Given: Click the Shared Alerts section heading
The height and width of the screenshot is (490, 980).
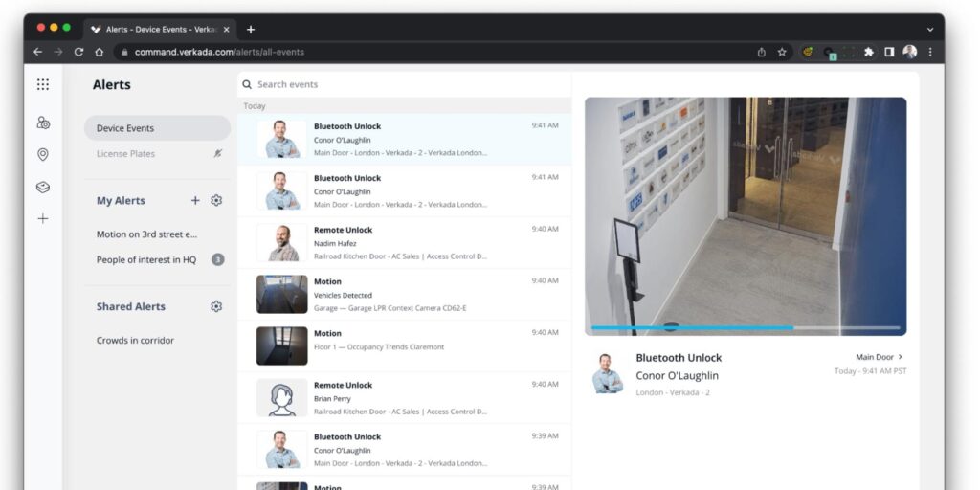Looking at the screenshot, I should click(130, 306).
